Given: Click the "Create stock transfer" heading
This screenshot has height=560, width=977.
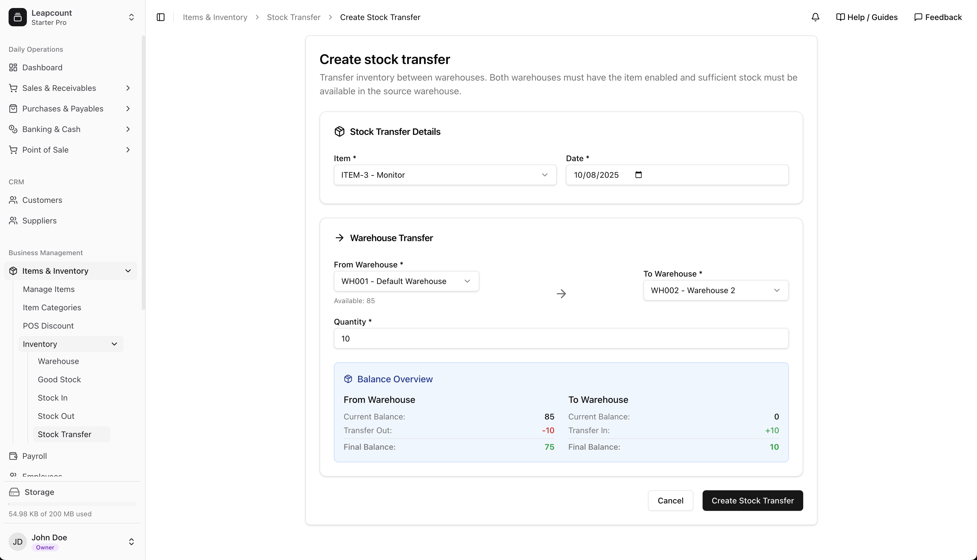Looking at the screenshot, I should [x=384, y=59].
